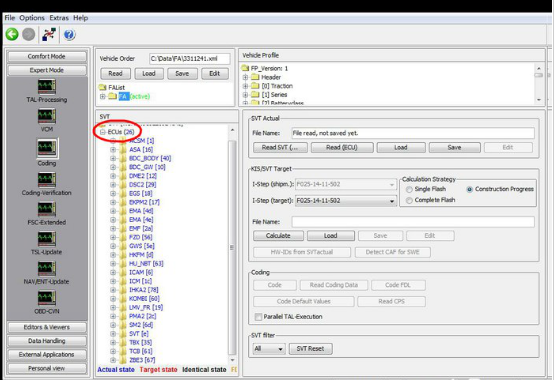Switch to Comfort Mode
Image resolution: width=555 pixels, height=380 pixels.
pyautogui.click(x=47, y=56)
